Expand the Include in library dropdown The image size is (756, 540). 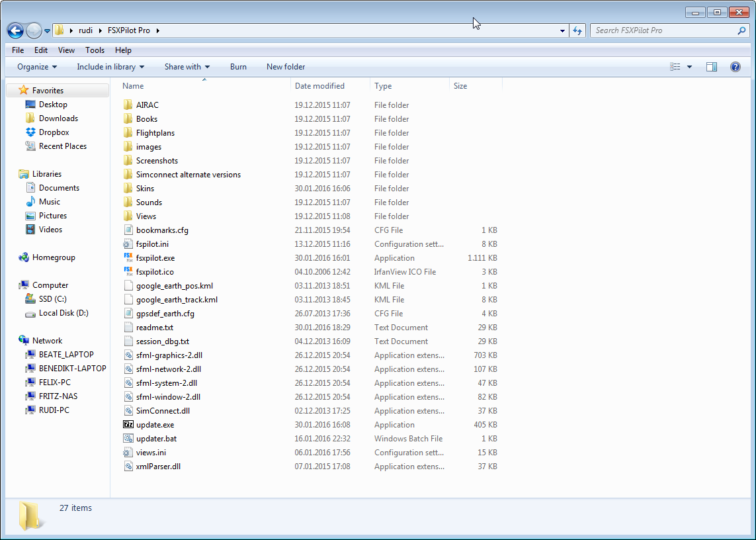[110, 67]
